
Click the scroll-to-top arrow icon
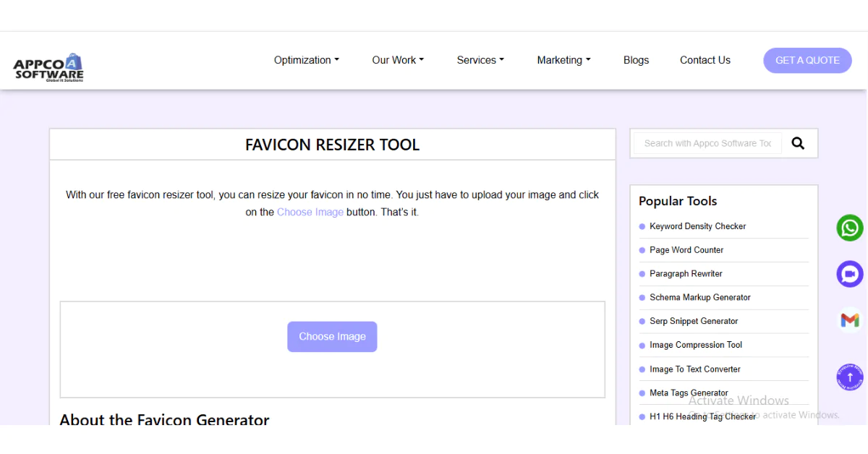point(849,377)
